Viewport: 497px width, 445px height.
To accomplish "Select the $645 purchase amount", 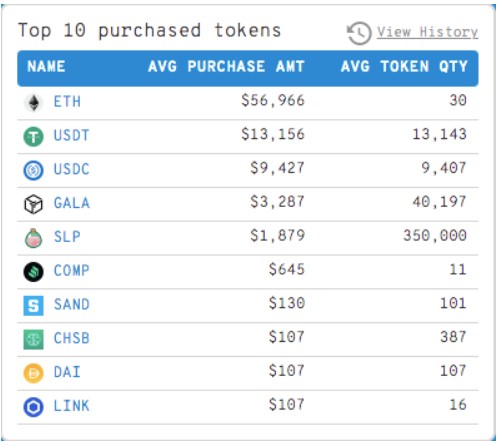I will [x=287, y=269].
